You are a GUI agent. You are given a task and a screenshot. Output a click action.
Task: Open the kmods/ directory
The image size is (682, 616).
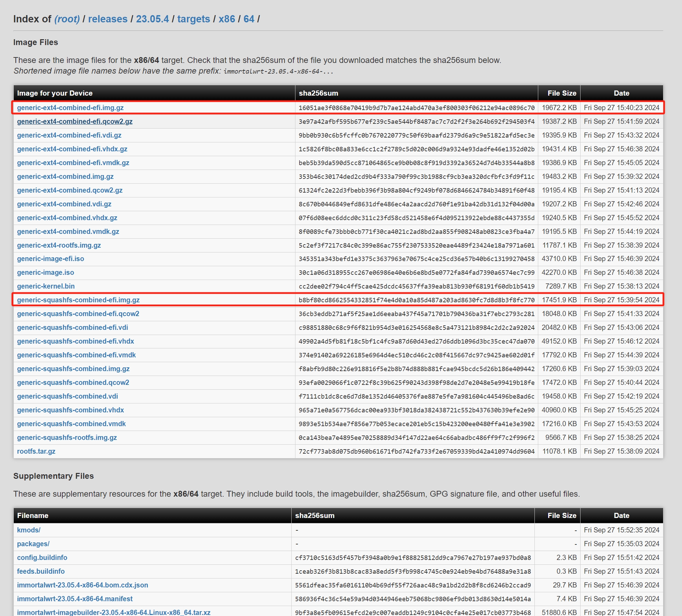[29, 530]
